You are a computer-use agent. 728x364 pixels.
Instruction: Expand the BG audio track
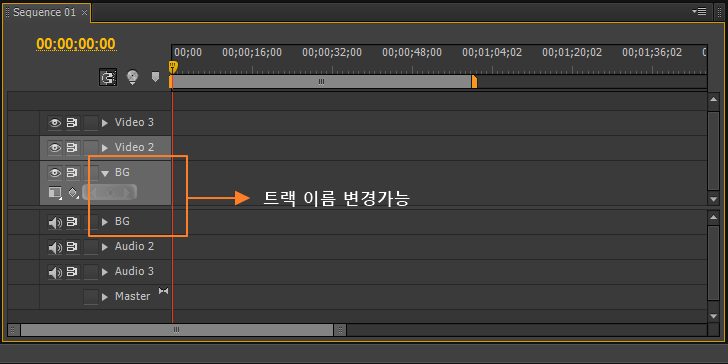[x=105, y=222]
